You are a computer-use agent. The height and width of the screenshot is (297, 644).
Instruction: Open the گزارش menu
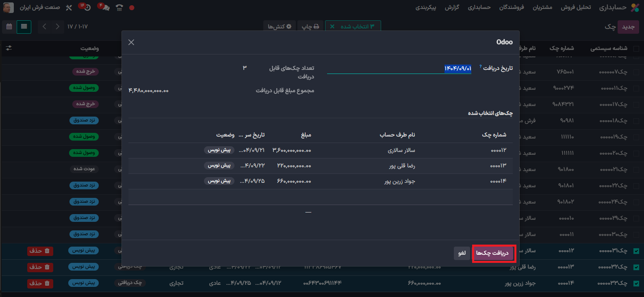click(452, 8)
